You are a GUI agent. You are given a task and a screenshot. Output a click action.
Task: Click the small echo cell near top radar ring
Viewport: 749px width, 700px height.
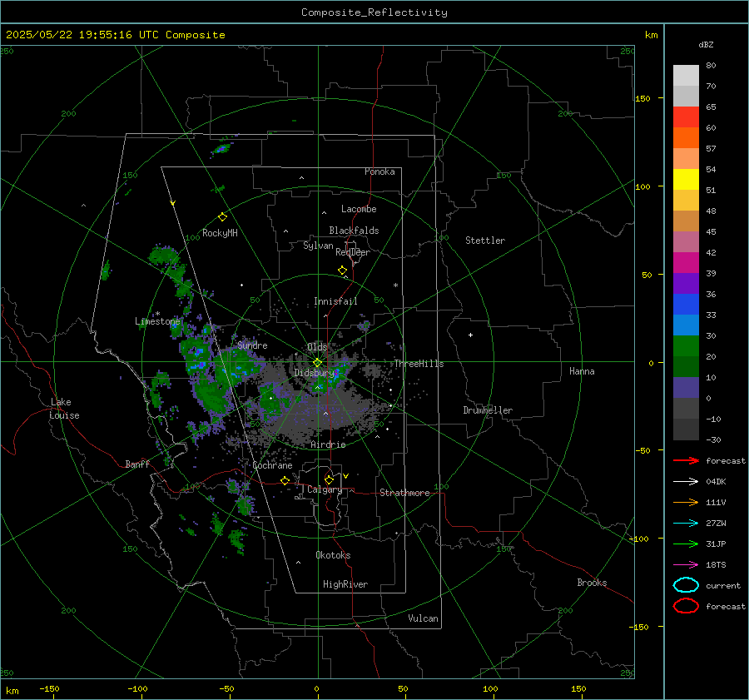(221, 149)
